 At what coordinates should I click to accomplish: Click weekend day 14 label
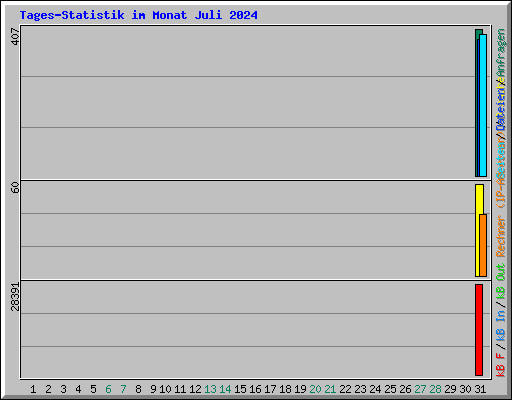point(225,389)
